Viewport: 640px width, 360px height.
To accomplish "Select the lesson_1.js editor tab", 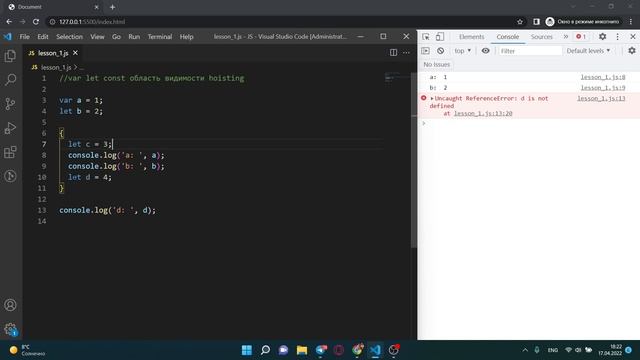I will [x=53, y=53].
